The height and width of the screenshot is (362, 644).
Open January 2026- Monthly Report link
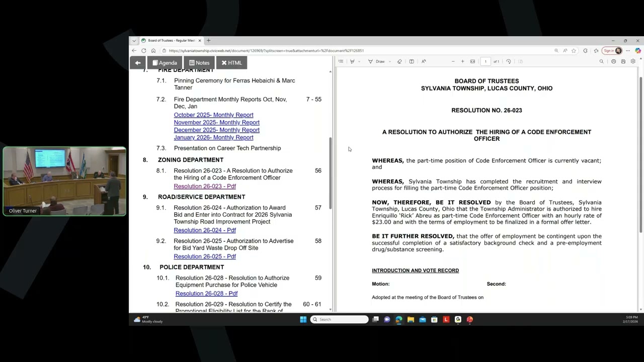point(213,138)
